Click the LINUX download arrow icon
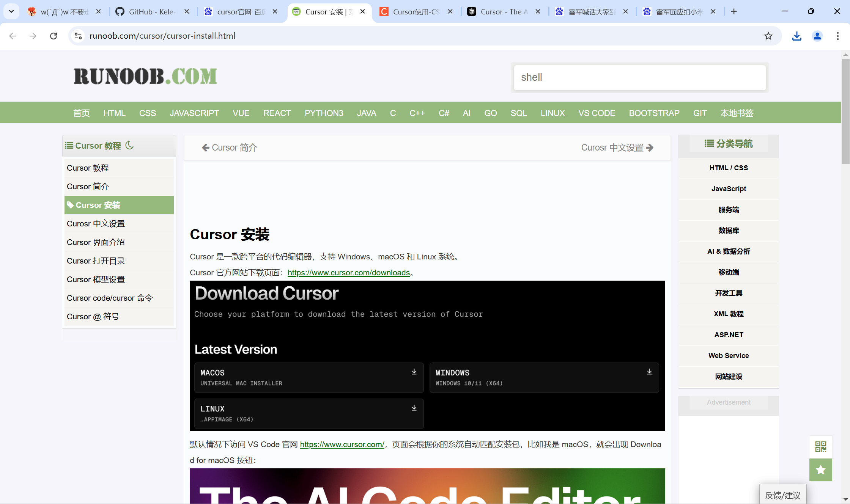 [x=414, y=408]
